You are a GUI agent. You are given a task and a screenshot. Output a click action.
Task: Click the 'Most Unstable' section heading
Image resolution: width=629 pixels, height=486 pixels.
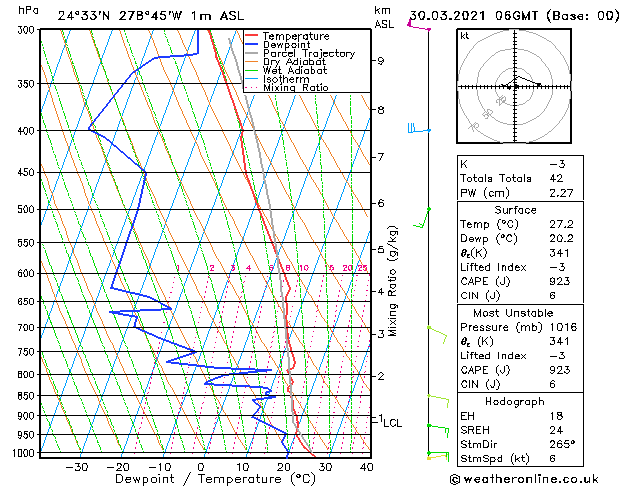tap(513, 313)
